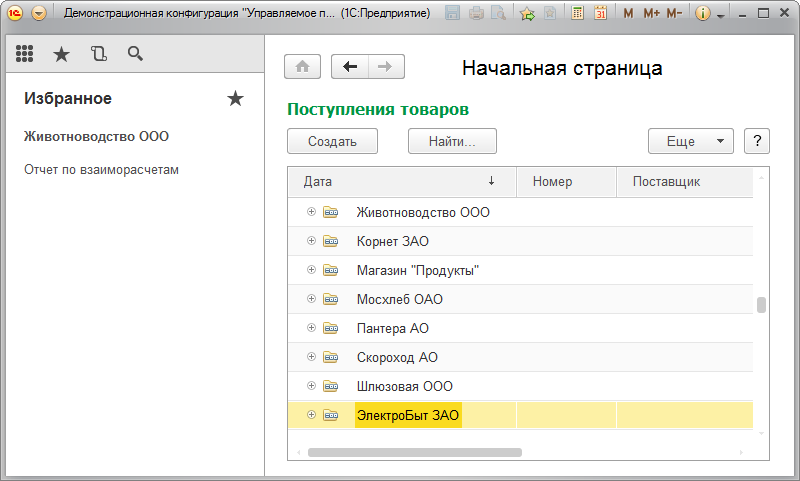The height and width of the screenshot is (481, 800).
Task: Open the calendar icon in title bar
Action: point(600,14)
